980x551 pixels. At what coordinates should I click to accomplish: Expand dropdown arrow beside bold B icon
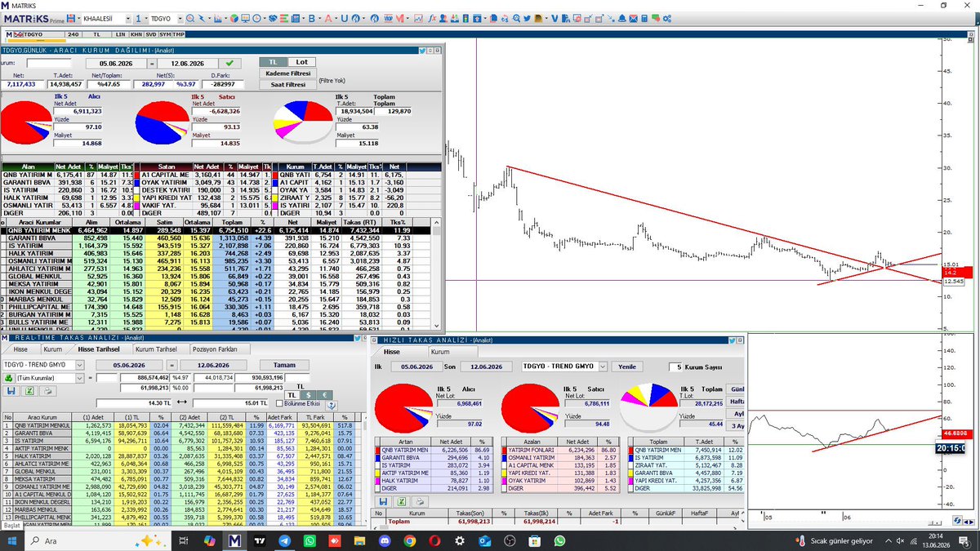(320, 18)
